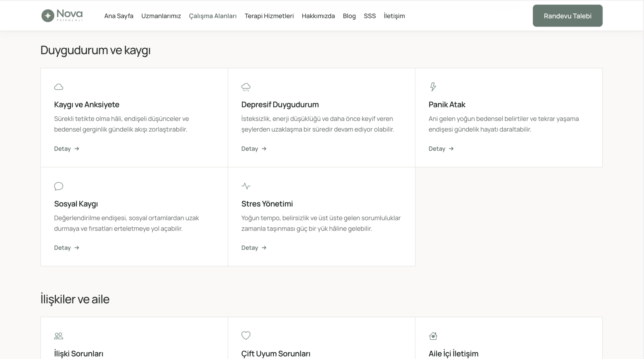Click the Kaygı ve Anksiyete card title
644x359 pixels.
click(x=87, y=105)
